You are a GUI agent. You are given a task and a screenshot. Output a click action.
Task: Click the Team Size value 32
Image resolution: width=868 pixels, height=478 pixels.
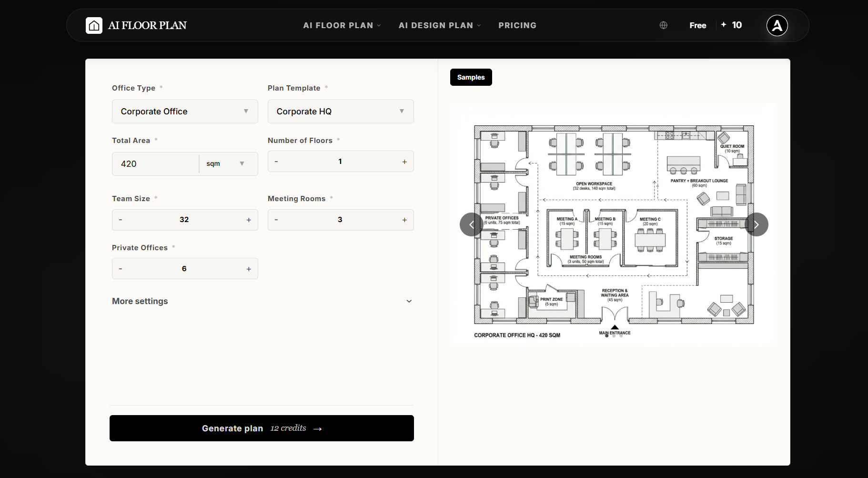184,220
